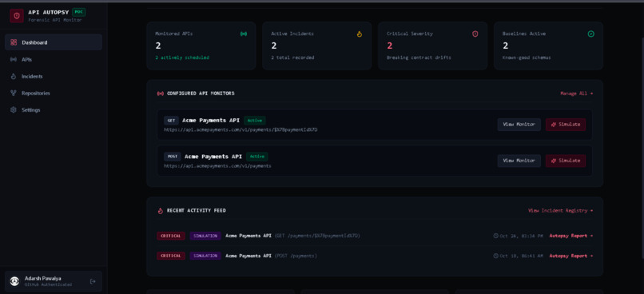Click the 'Oct 10, 06:41 AM' timestamp
Image resolution: width=644 pixels, height=294 pixels.
coord(521,256)
